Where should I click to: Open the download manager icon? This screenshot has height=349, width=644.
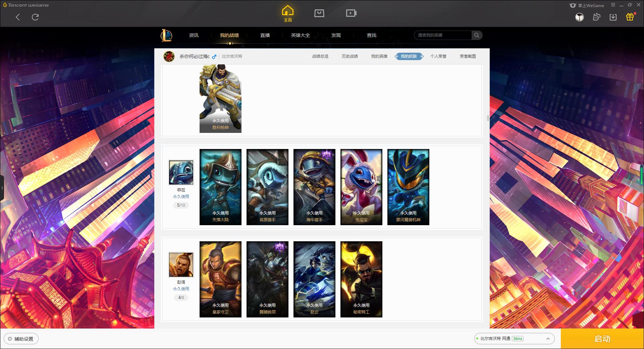613,17
